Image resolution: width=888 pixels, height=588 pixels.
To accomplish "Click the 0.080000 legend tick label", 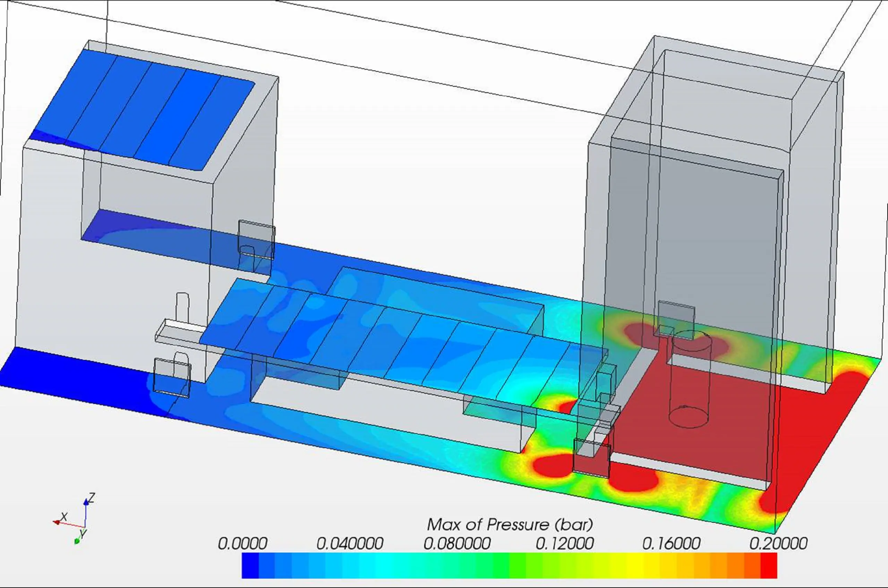I will pyautogui.click(x=456, y=543).
